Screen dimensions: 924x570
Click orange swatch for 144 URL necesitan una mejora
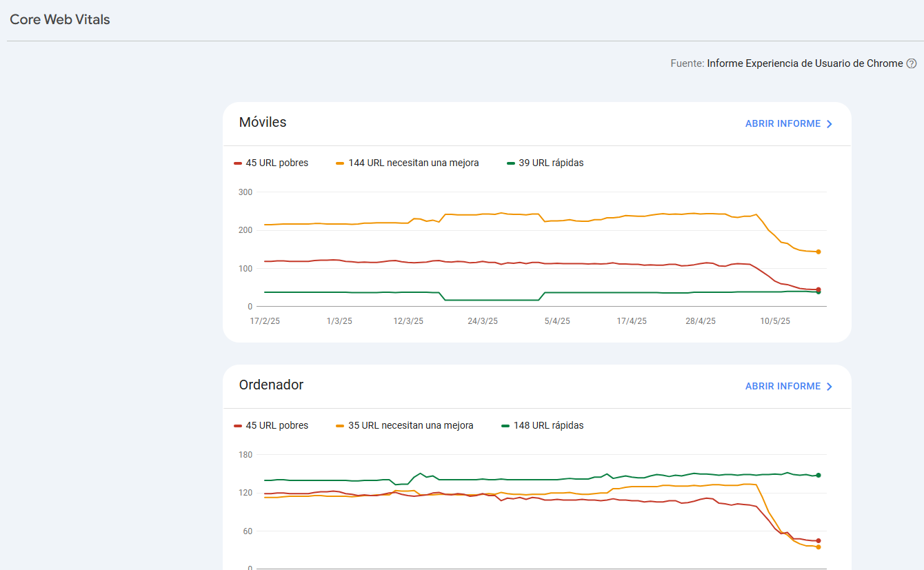(340, 163)
